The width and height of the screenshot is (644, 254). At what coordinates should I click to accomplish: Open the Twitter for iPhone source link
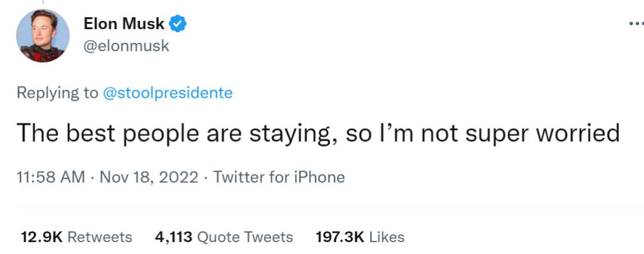click(279, 177)
